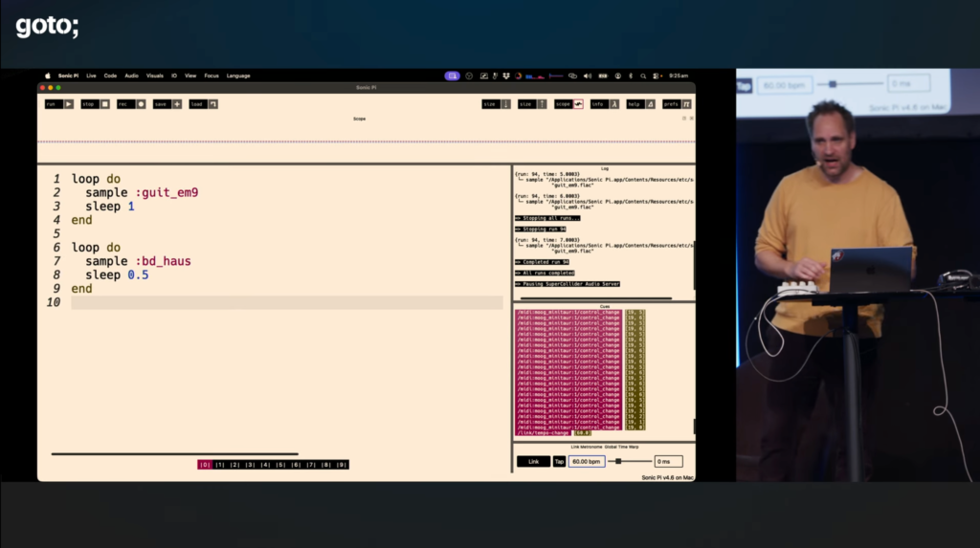
Task: Select buffer tab 9
Action: coord(342,465)
